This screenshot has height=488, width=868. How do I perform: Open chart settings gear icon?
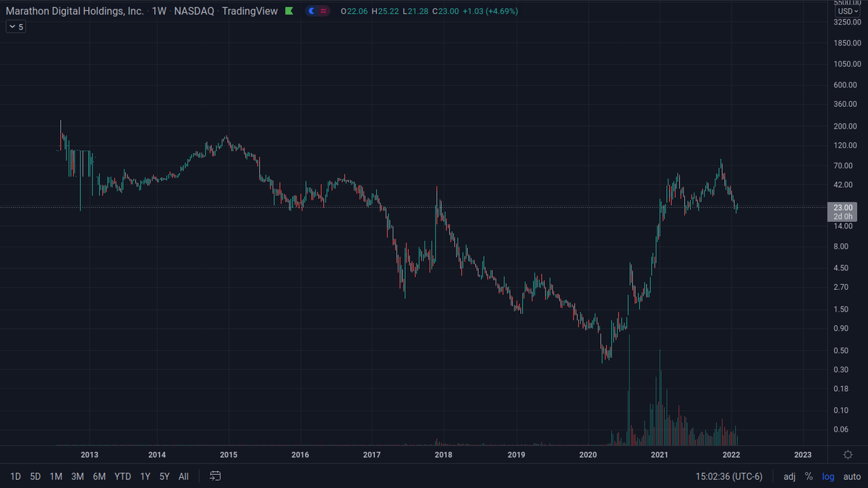point(848,455)
